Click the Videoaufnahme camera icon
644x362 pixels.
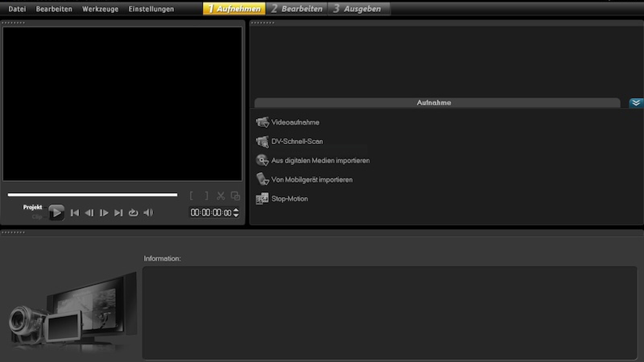click(x=262, y=122)
